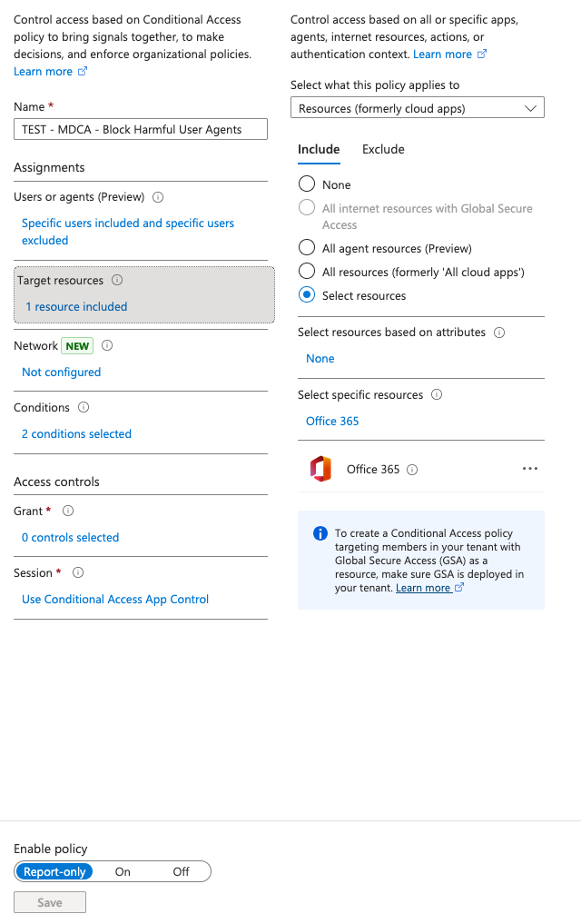
Task: Pick the Select resources radio button
Action: pos(307,294)
